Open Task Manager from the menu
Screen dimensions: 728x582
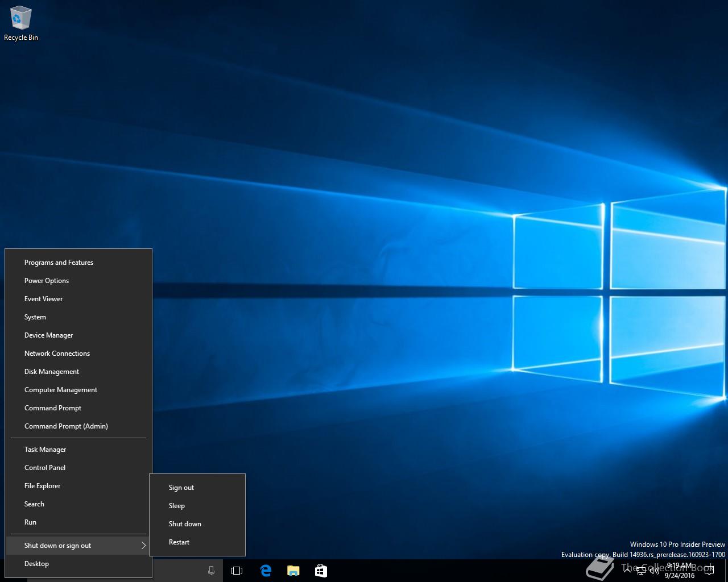click(x=45, y=450)
